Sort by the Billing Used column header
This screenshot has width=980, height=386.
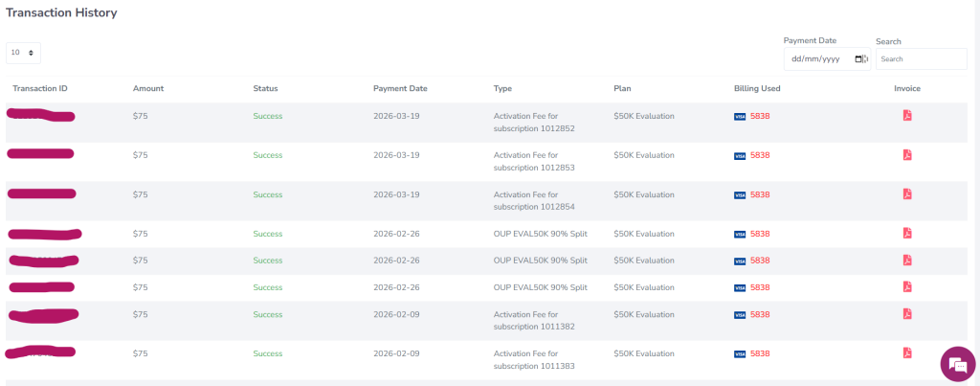point(757,88)
